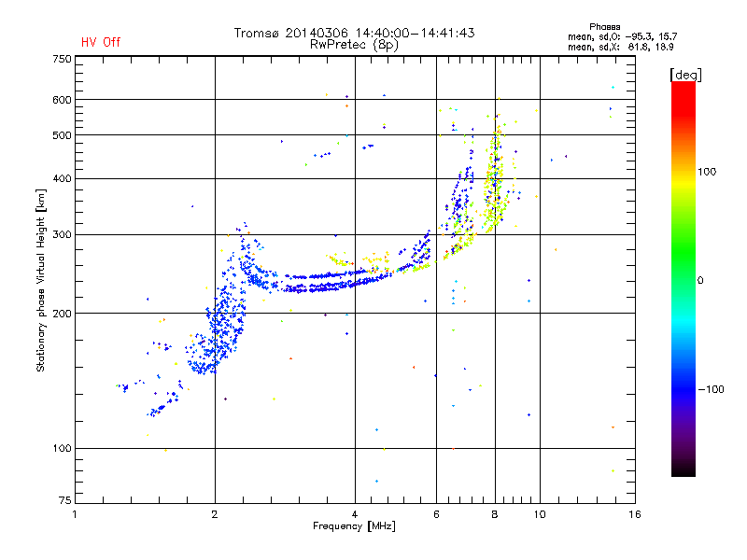Screen dimensions: 747x560
Task: Click the rainbow phase color bar
Action: coord(684,278)
